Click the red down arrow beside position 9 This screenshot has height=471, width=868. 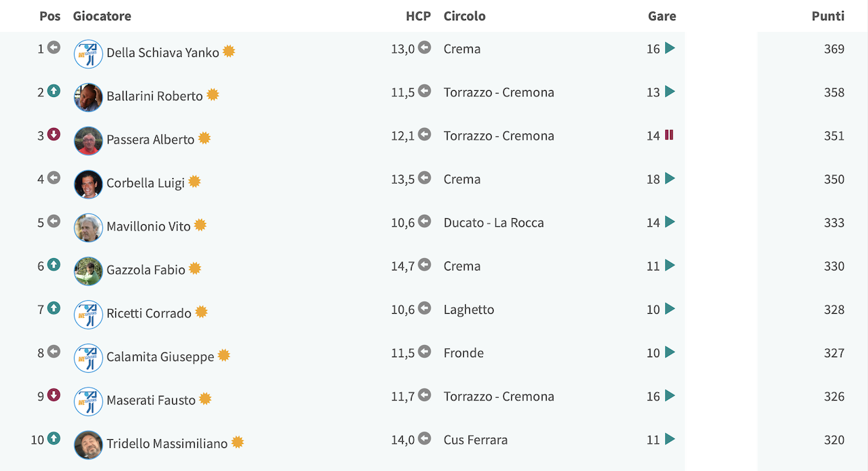(54, 395)
